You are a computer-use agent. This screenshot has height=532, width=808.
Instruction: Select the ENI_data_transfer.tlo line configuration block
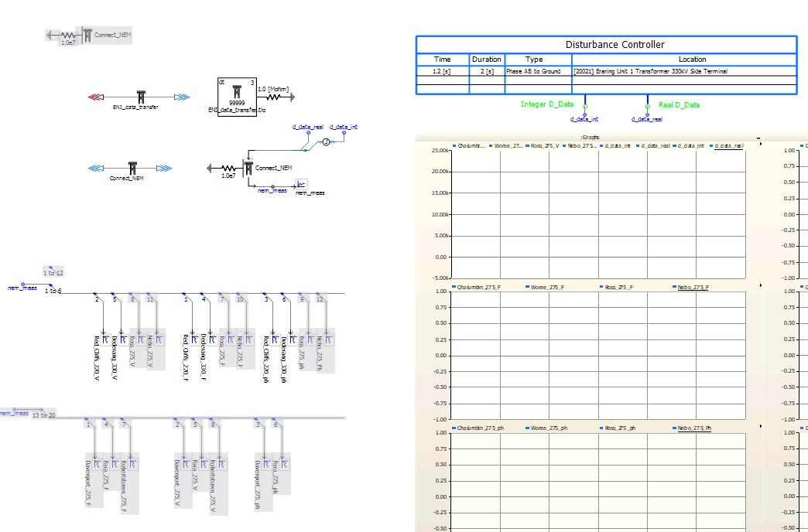pyautogui.click(x=237, y=97)
